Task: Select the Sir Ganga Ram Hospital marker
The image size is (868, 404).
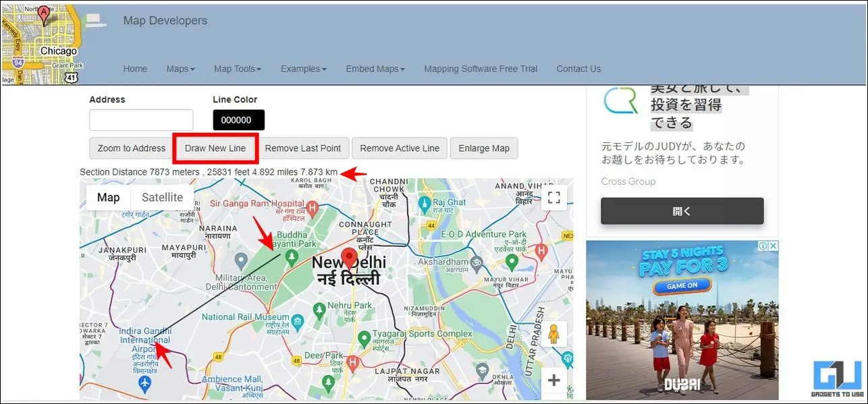Action: (x=312, y=206)
